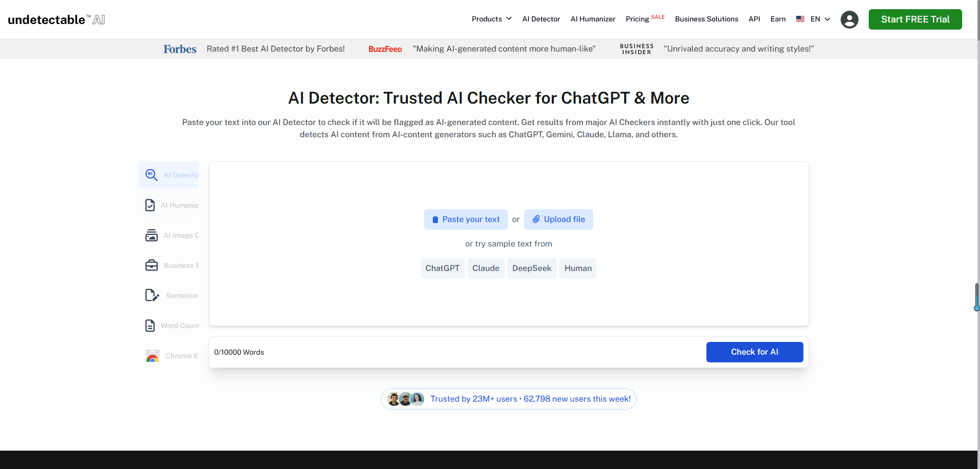This screenshot has height=469, width=980.
Task: Open the Earn nav item
Action: (778, 19)
